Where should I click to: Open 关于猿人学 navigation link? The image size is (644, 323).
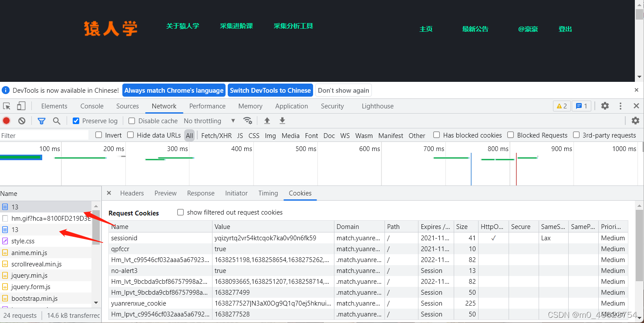pyautogui.click(x=182, y=26)
